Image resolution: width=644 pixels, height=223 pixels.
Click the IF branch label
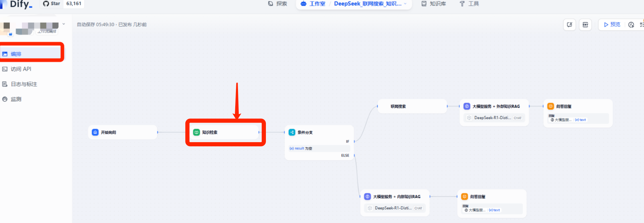pos(347,141)
